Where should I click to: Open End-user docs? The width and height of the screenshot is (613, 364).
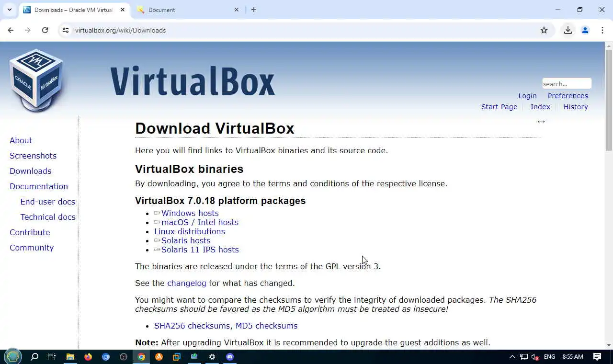coord(47,202)
